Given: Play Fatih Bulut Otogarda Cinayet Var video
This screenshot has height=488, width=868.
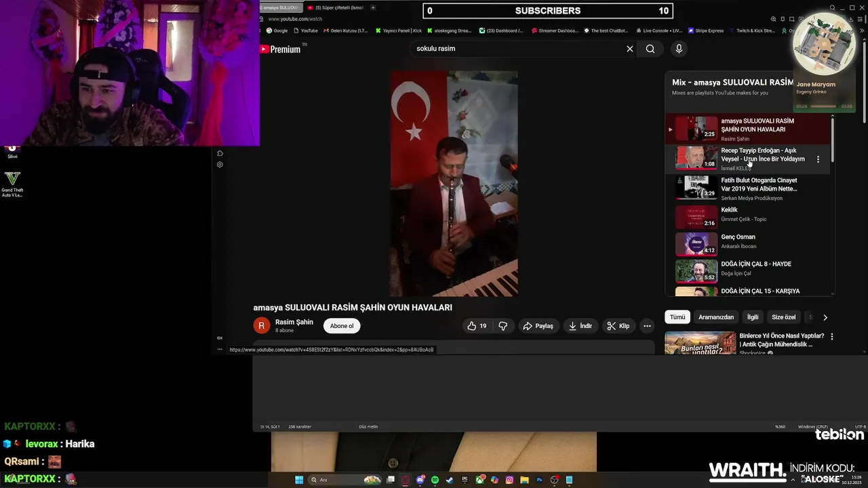Looking at the screenshot, I should [x=749, y=188].
